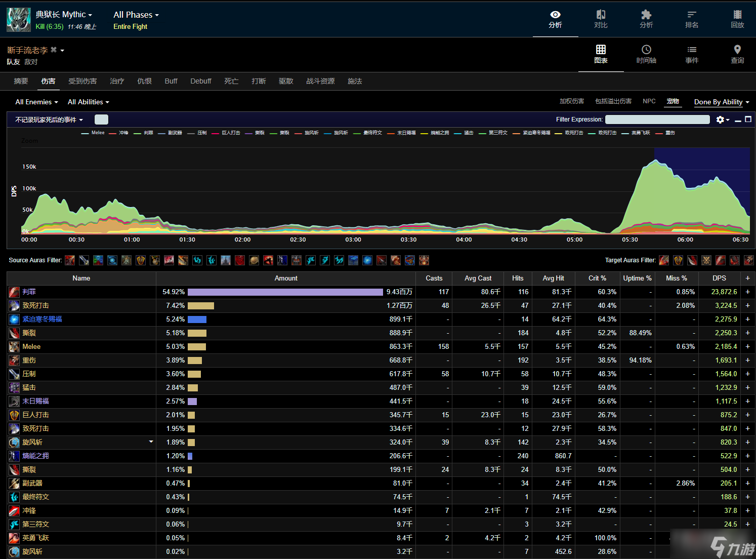The height and width of the screenshot is (559, 756).
Task: Toggle the 加权伤害 option
Action: point(572,101)
